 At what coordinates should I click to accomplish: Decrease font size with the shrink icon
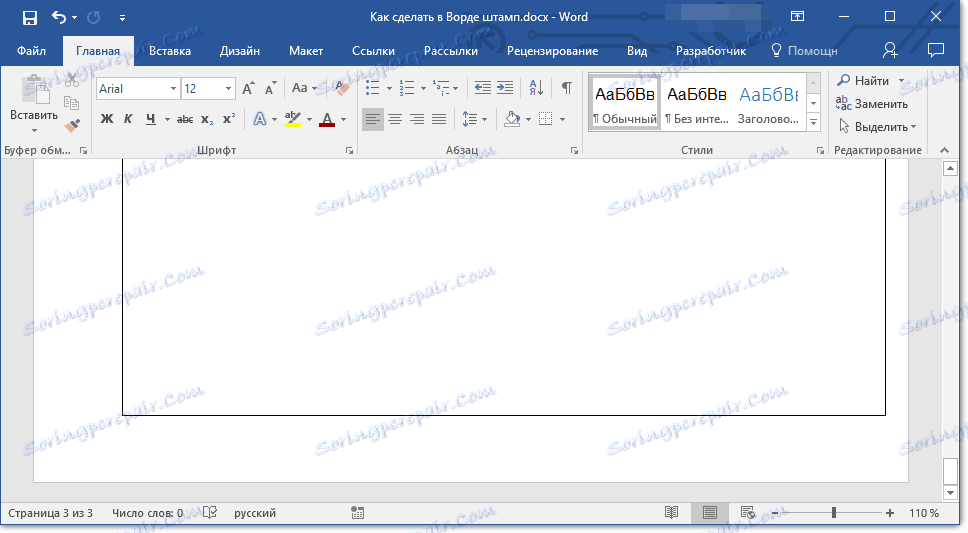[x=270, y=88]
